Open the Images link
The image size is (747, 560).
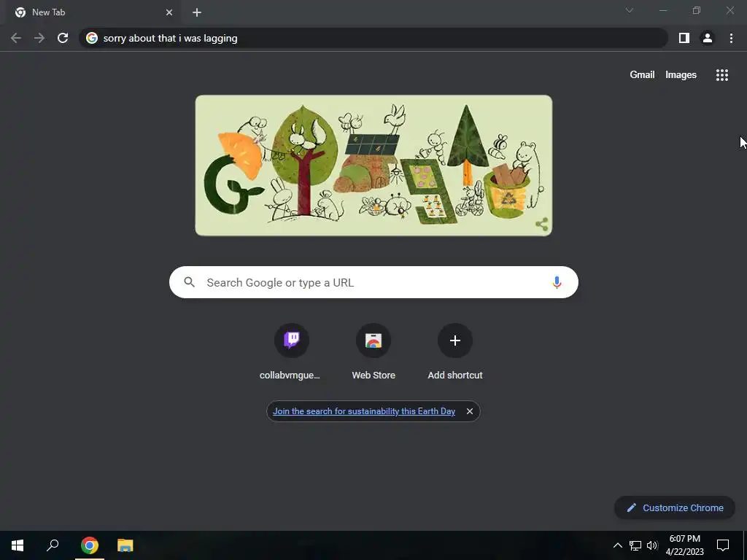click(x=681, y=75)
